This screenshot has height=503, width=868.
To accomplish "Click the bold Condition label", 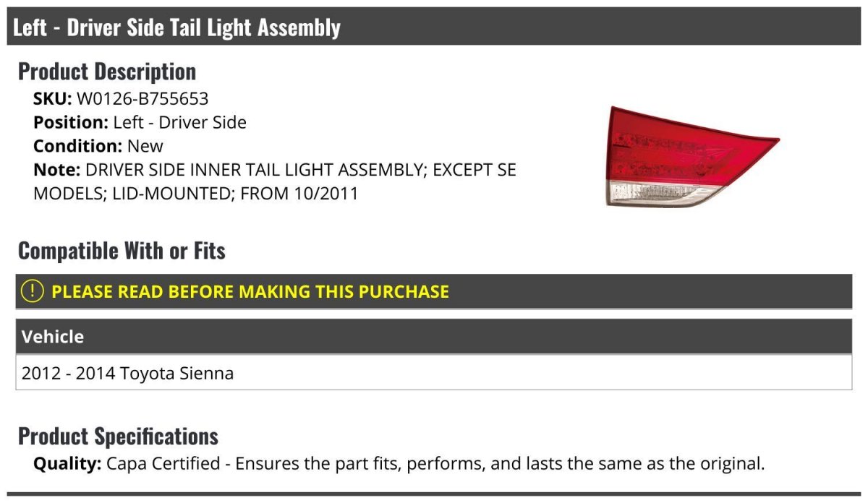I will click(77, 146).
